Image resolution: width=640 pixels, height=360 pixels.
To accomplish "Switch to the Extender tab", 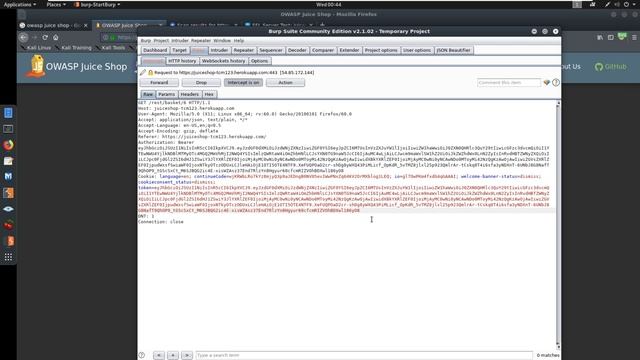I will click(x=349, y=50).
